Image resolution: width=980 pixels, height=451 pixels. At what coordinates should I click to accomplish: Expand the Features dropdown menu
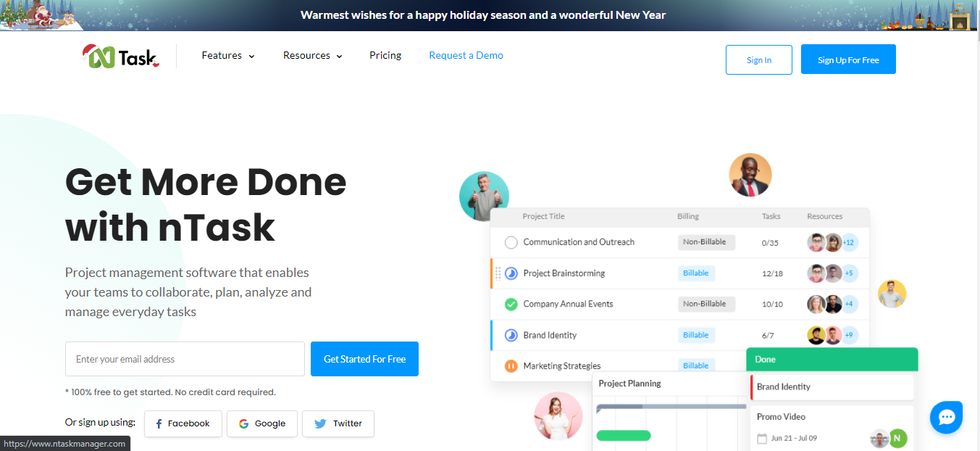point(228,55)
